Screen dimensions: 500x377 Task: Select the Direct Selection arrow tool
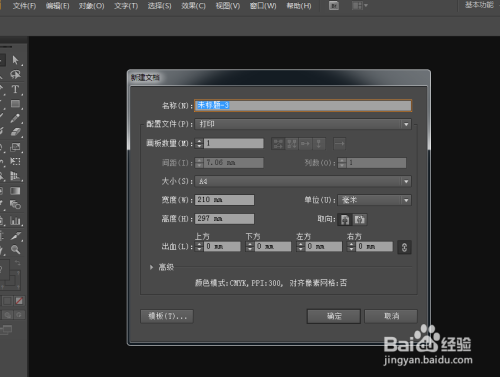point(15,60)
